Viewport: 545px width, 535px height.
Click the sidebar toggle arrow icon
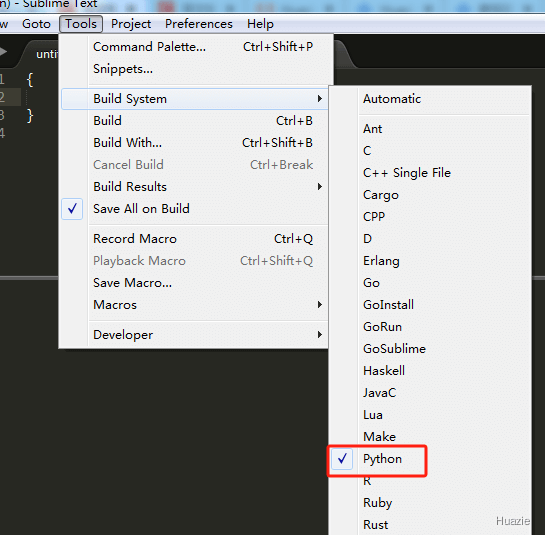click(x=3, y=52)
